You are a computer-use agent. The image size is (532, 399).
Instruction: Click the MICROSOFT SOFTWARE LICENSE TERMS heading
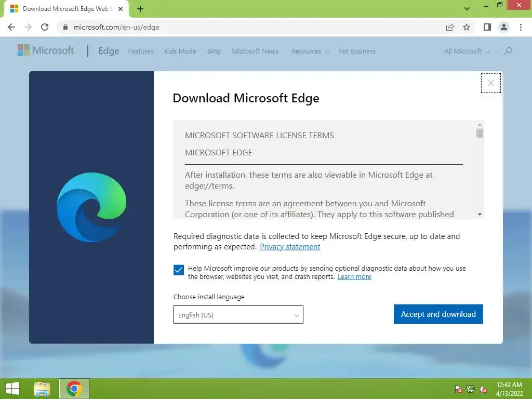pos(259,136)
